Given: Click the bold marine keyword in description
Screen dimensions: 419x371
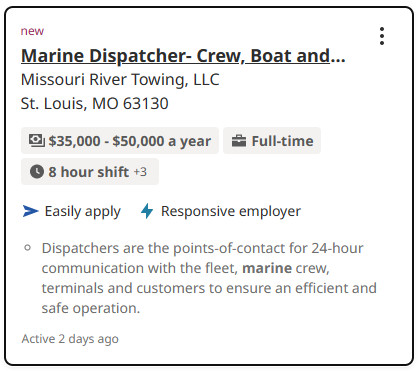Looking at the screenshot, I should [267, 268].
